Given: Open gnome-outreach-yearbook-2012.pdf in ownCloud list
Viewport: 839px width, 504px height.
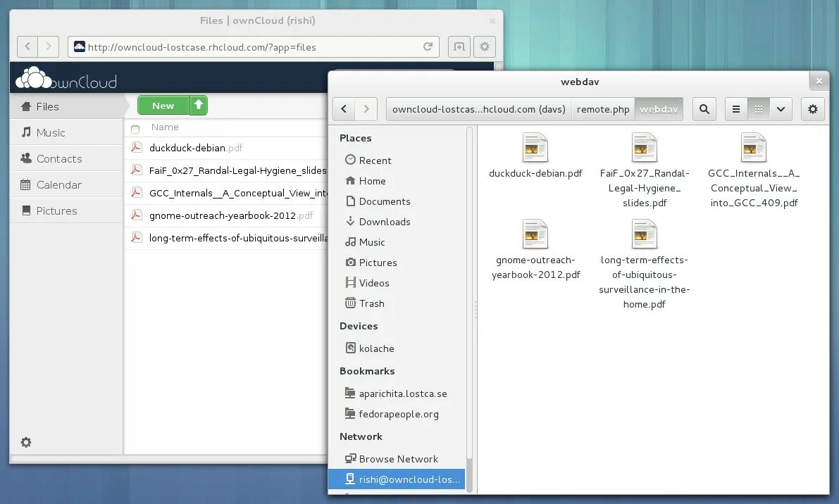Looking at the screenshot, I should click(230, 215).
